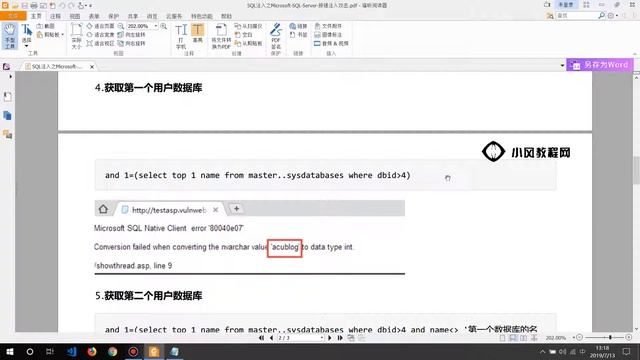
Task: Click the search magnifier icon in Find box
Action: pos(601,16)
